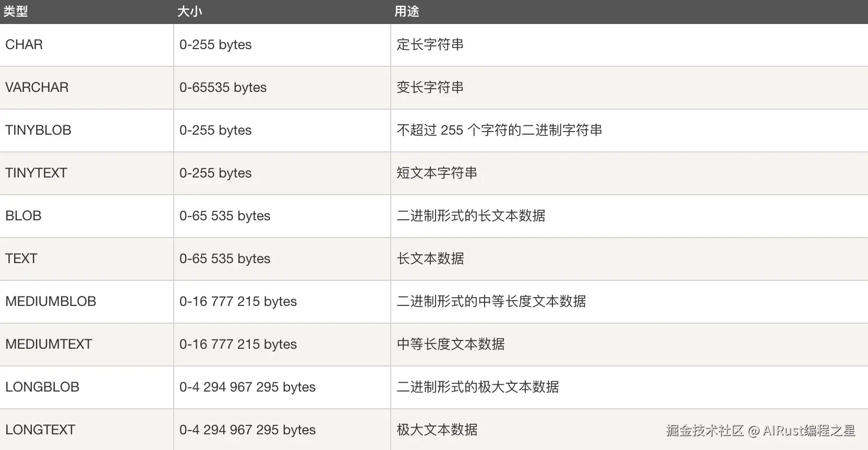The image size is (868, 450).
Task: Click the 类型 column header
Action: (x=16, y=11)
